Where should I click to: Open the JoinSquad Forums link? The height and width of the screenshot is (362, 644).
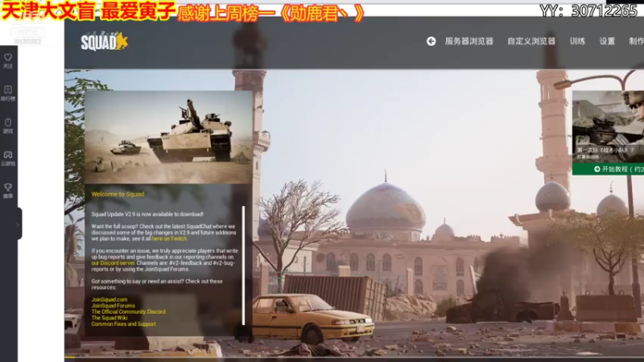(x=113, y=306)
